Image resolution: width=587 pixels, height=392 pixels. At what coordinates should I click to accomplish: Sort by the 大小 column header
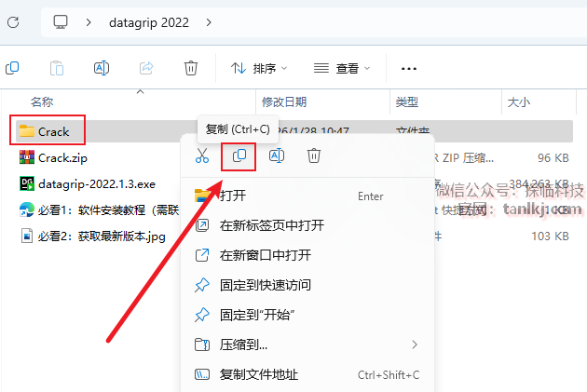click(x=518, y=101)
